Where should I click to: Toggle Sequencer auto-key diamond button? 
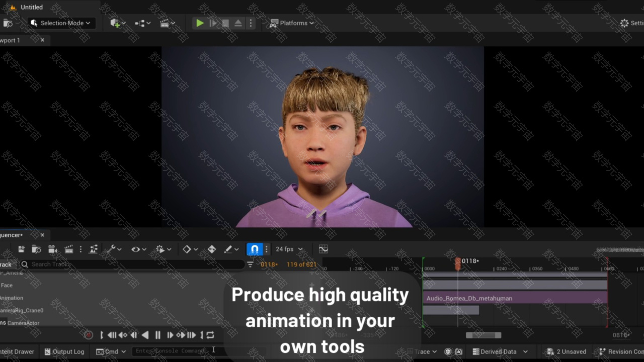(212, 249)
